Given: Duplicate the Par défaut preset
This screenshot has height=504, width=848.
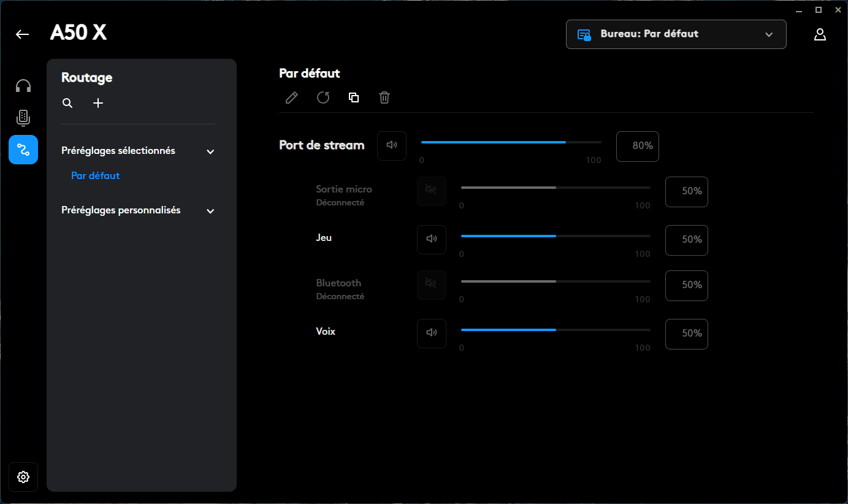Looking at the screenshot, I should coord(354,97).
